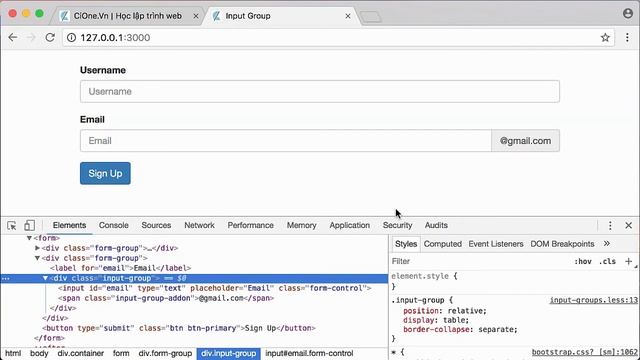
Task: Open the Security panel
Action: click(397, 225)
